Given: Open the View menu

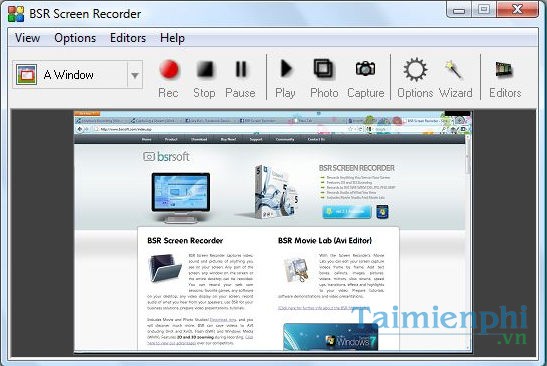Looking at the screenshot, I should 28,38.
